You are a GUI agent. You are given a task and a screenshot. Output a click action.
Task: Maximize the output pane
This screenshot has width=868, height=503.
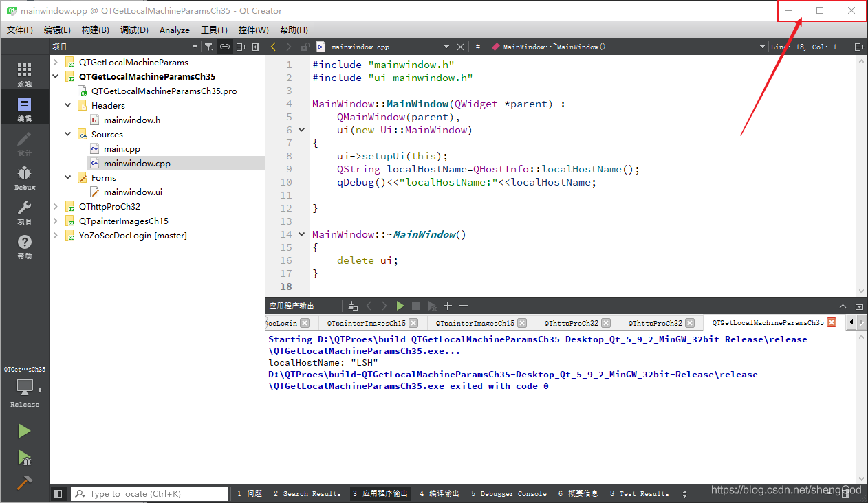pyautogui.click(x=859, y=306)
